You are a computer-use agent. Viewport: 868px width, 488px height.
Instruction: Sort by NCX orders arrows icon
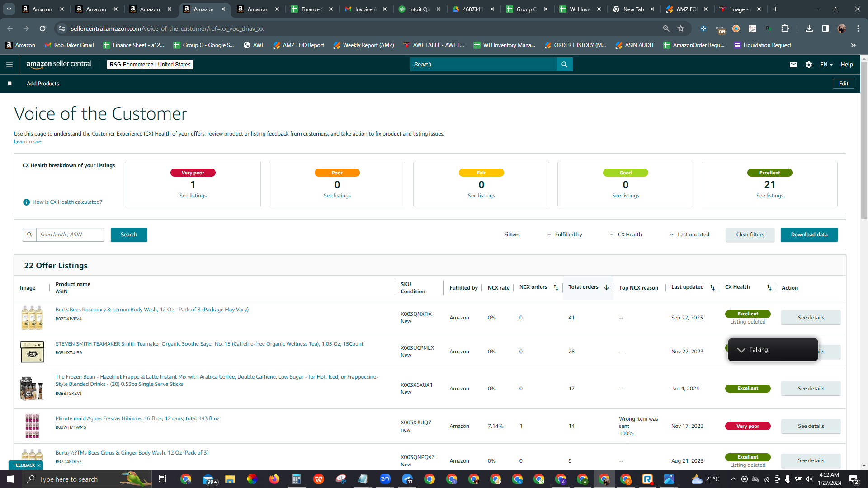point(556,288)
